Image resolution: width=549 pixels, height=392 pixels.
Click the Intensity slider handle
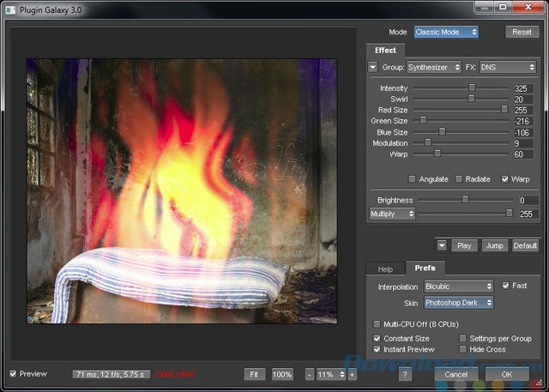472,88
